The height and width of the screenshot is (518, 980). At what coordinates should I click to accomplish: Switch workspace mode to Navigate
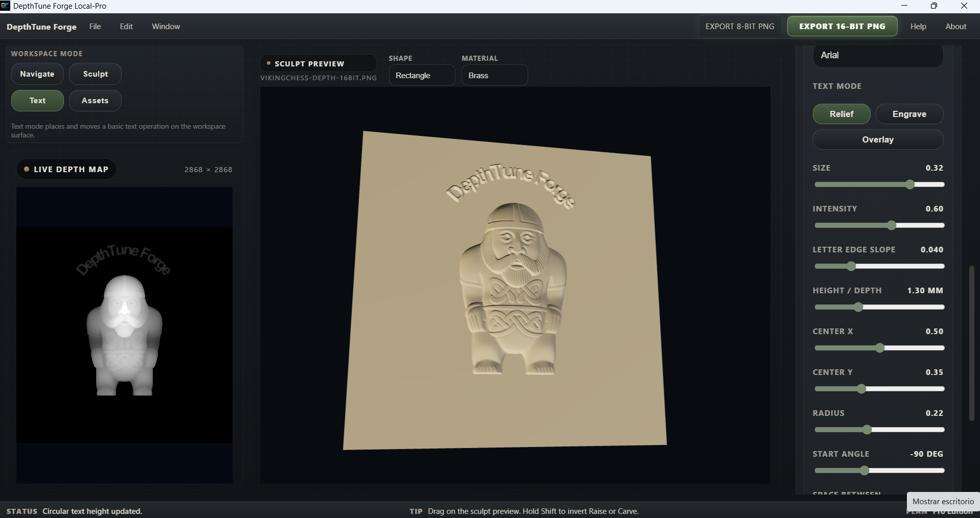(37, 74)
